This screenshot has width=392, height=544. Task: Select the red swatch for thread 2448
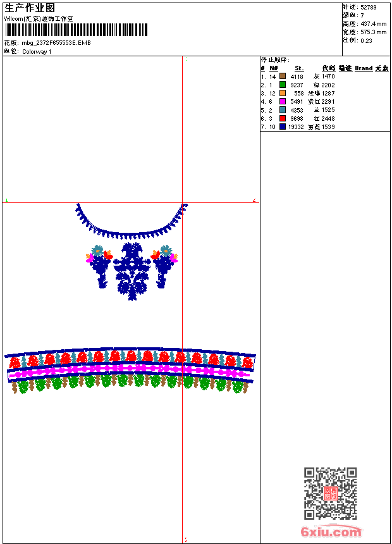coord(283,118)
